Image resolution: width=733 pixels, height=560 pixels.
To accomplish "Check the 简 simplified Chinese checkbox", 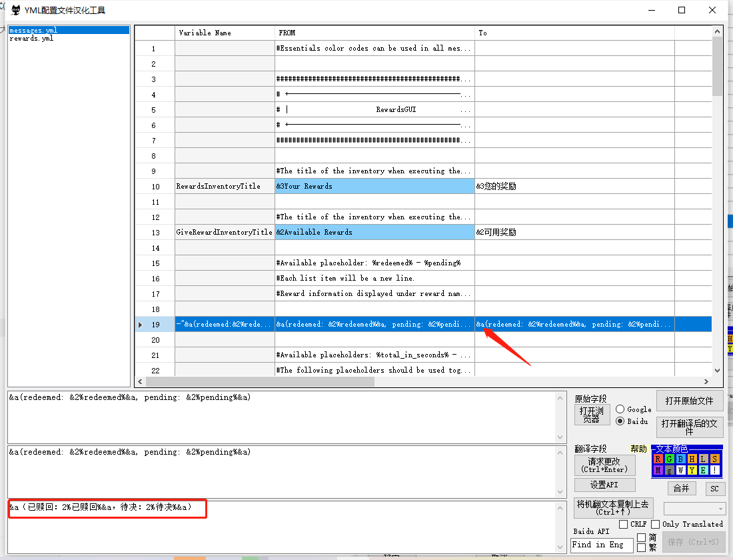I will [x=641, y=537].
